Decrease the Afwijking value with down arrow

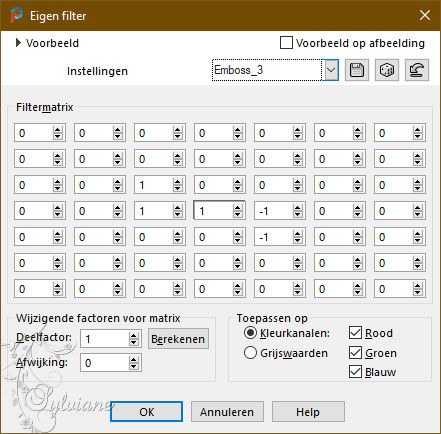click(133, 366)
